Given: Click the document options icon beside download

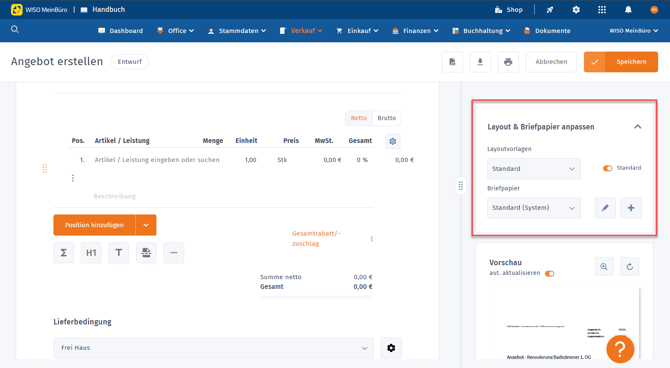Looking at the screenshot, I should (x=453, y=62).
